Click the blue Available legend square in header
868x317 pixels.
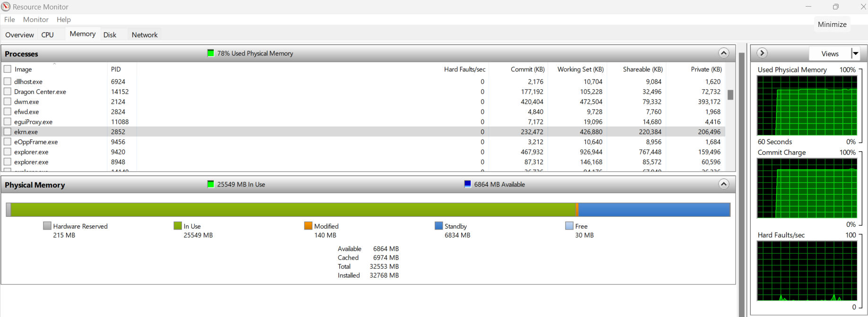468,184
